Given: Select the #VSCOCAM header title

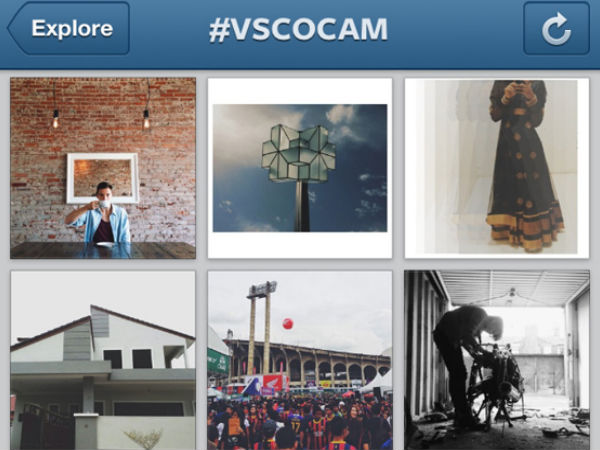Looking at the screenshot, I should [298, 29].
